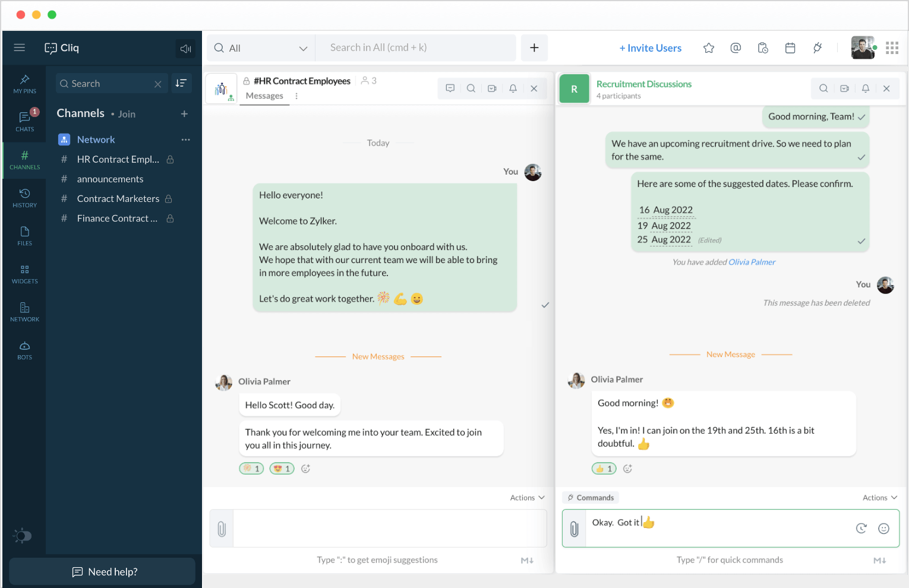Click the Search in All field
909x588 pixels.
pos(416,48)
